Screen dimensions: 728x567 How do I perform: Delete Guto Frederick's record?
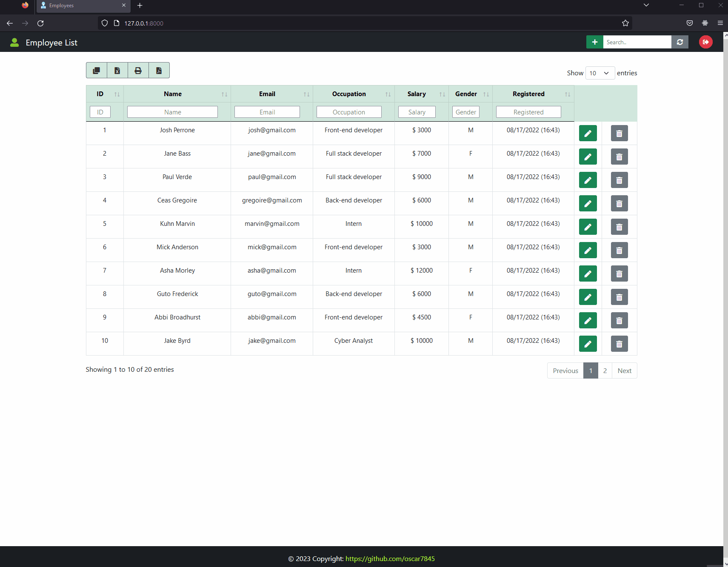(619, 297)
